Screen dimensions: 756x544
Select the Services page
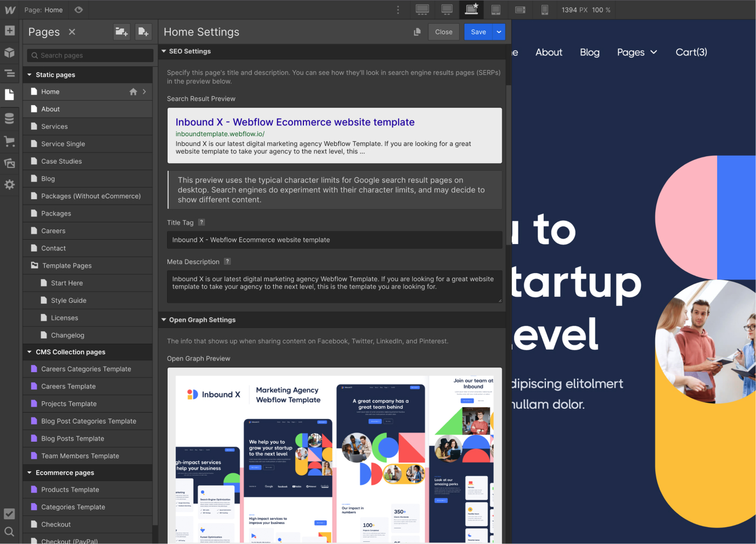[x=87, y=127]
